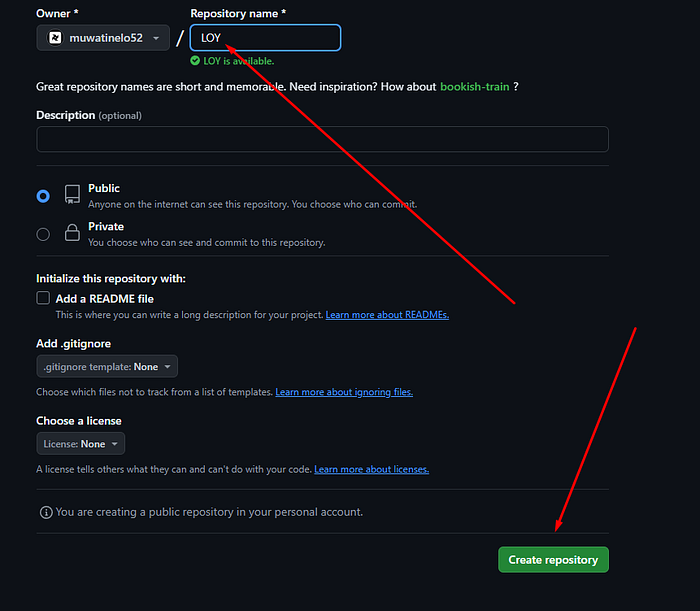Select the Private visibility radio button
The image size is (700, 611).
[43, 234]
